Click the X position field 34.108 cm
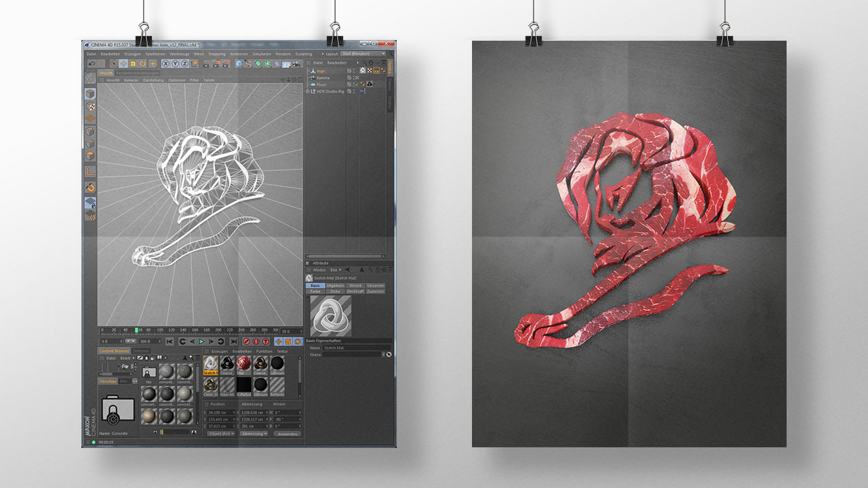This screenshot has width=868, height=488. click(x=221, y=412)
